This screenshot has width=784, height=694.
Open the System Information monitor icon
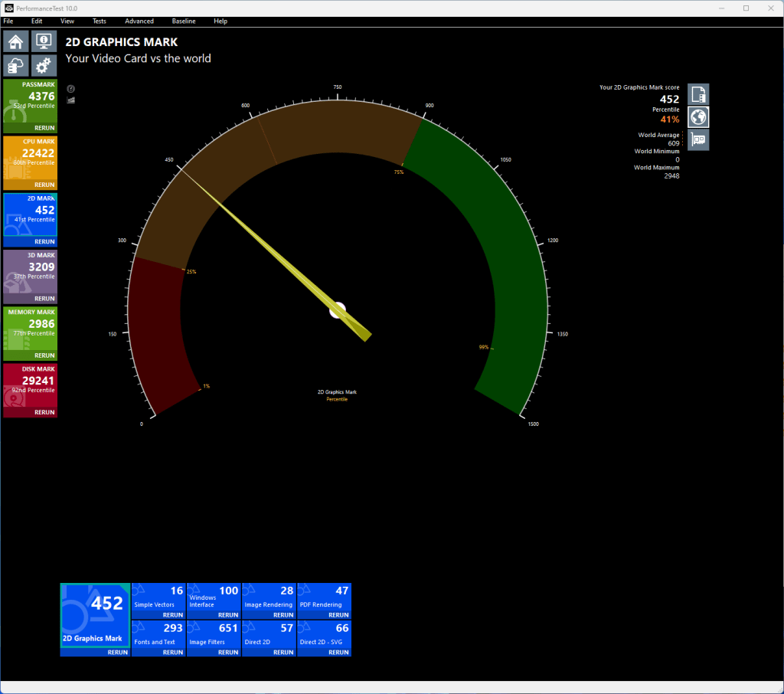tap(44, 41)
